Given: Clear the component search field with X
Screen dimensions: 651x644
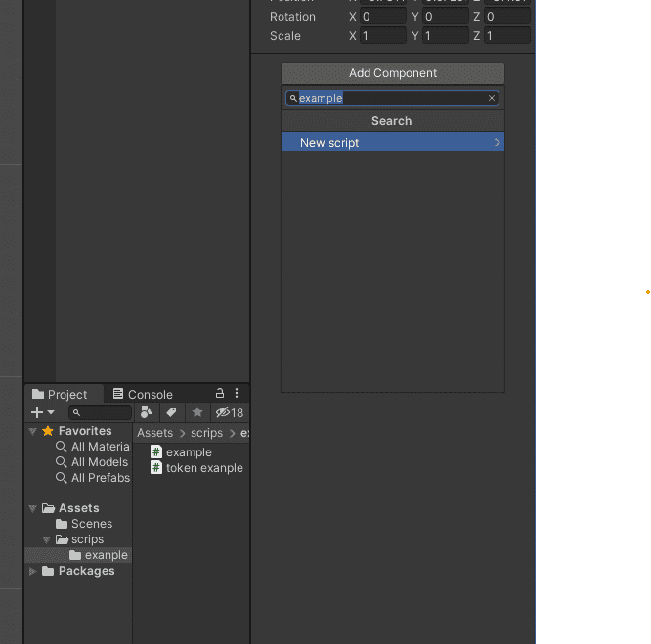Looking at the screenshot, I should click(x=491, y=98).
